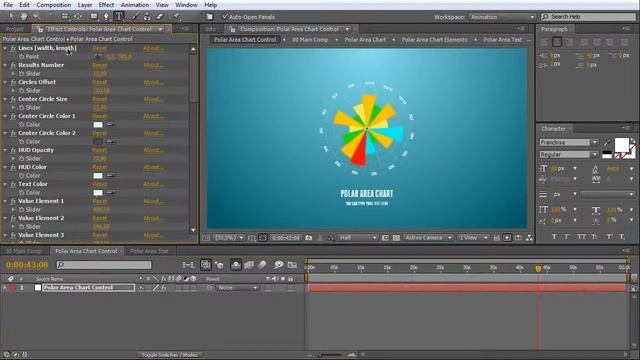Click the snapshot camera icon

[x=309, y=238]
